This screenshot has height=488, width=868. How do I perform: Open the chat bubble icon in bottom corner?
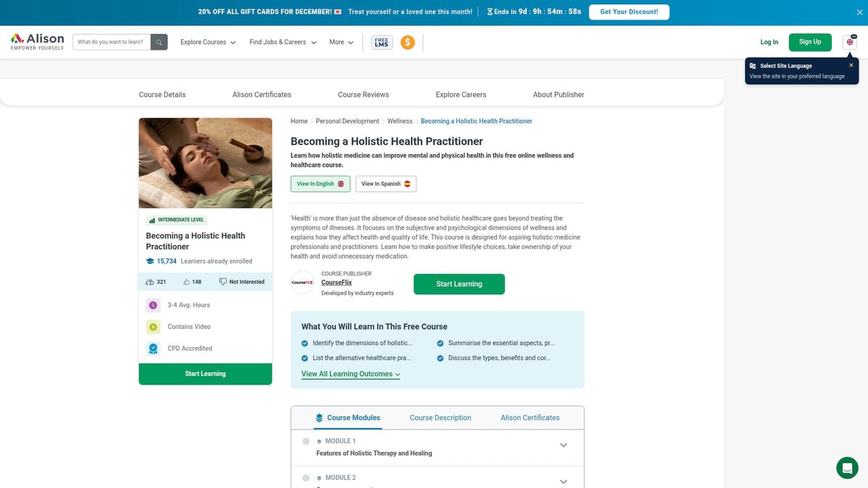pos(847,468)
